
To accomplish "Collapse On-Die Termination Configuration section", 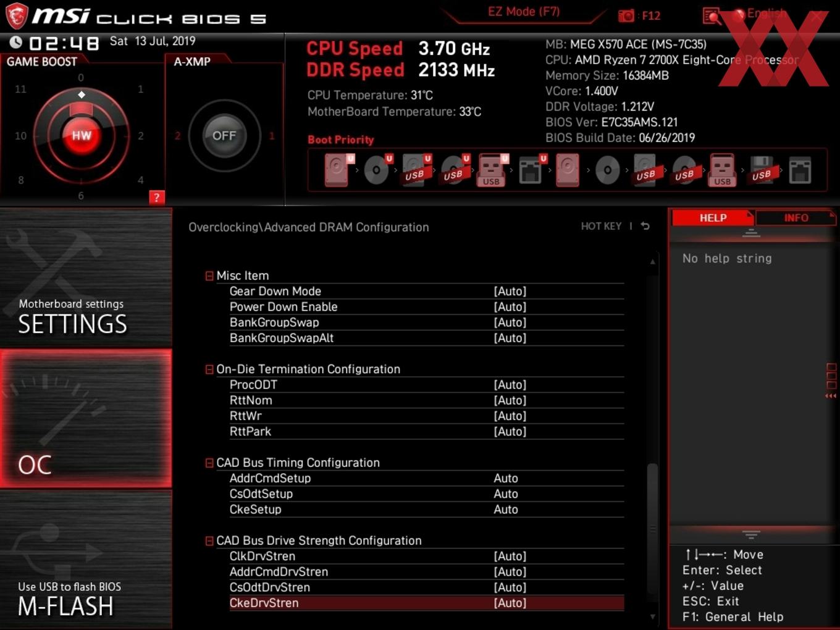I will click(209, 369).
